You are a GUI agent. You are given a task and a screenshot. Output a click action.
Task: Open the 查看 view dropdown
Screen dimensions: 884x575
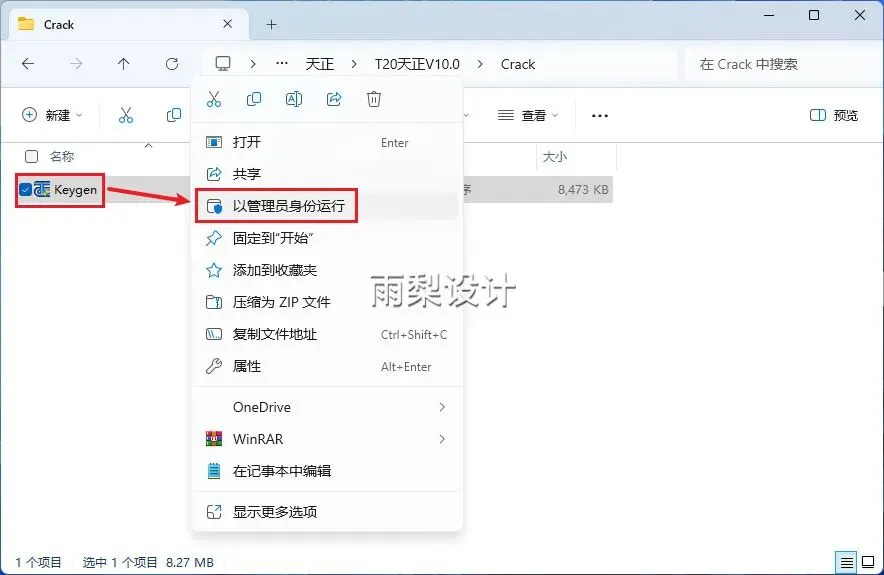pyautogui.click(x=528, y=115)
